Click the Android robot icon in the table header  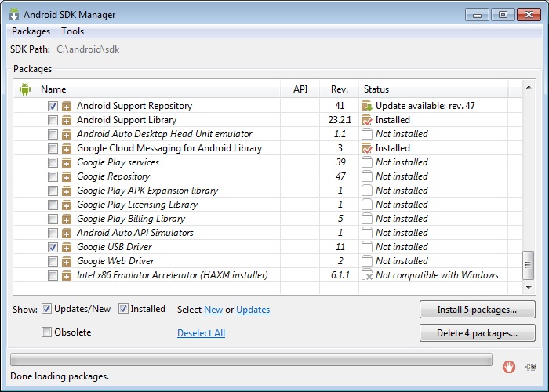24,89
